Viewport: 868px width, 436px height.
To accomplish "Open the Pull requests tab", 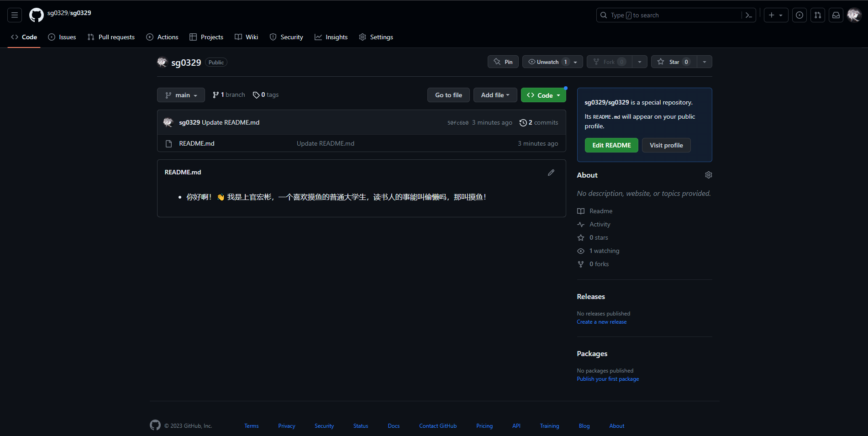I will (x=111, y=37).
